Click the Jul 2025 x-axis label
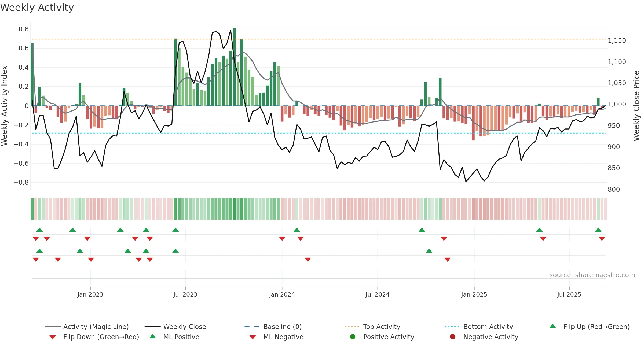644x362 pixels. (569, 295)
